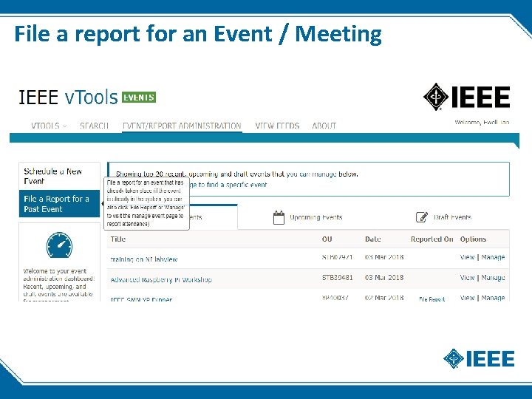This screenshot has height=399, width=532.
Task: Click date 02 Mar 2018
Action: tap(384, 298)
